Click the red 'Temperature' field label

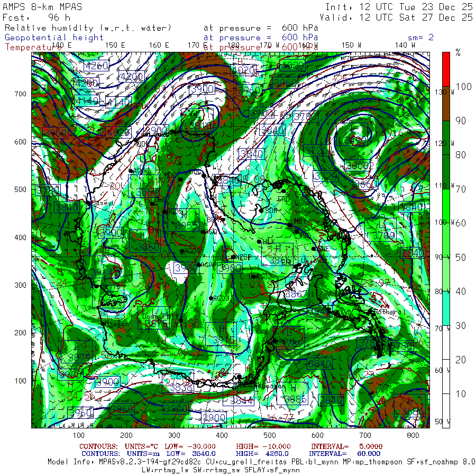coord(33,48)
